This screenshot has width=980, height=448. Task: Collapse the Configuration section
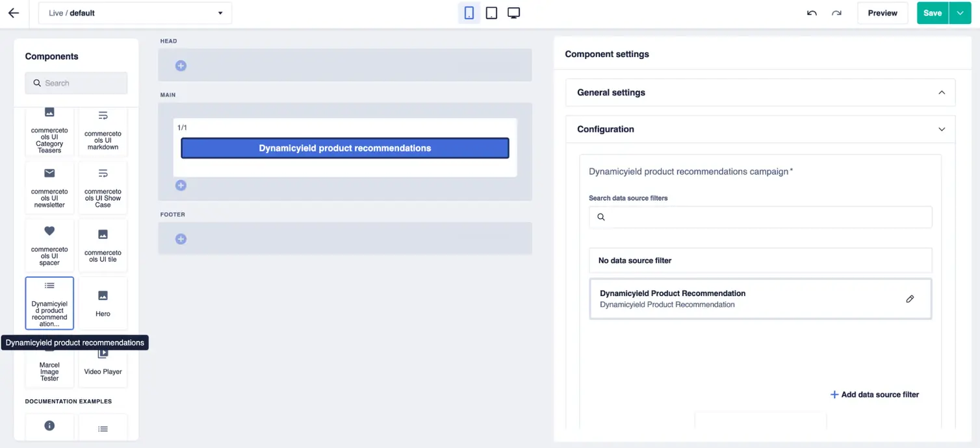(942, 129)
